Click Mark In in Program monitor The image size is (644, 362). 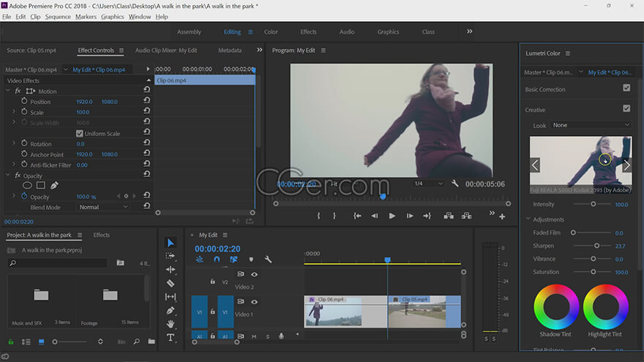318,216
